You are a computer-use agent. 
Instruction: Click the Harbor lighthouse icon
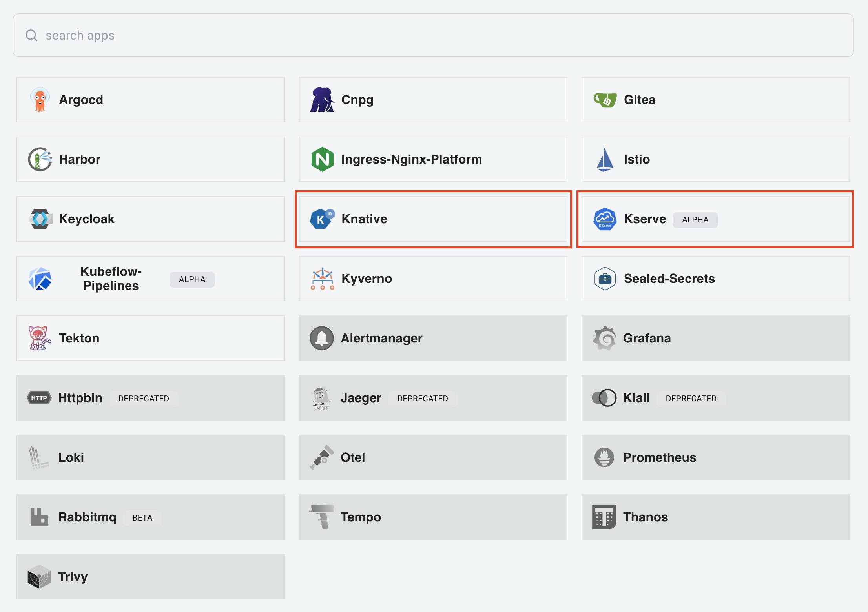coord(39,159)
